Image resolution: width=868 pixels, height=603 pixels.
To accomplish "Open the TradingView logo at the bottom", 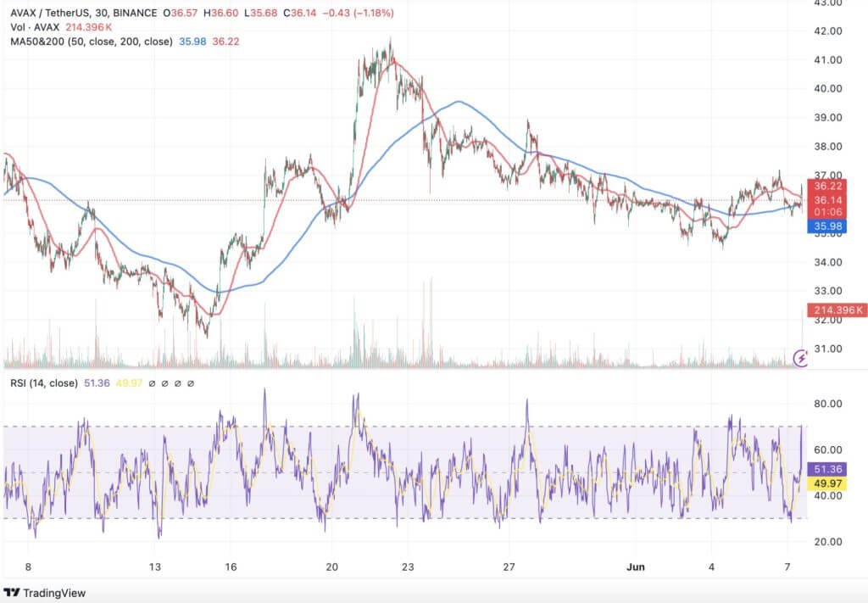I will (45, 593).
